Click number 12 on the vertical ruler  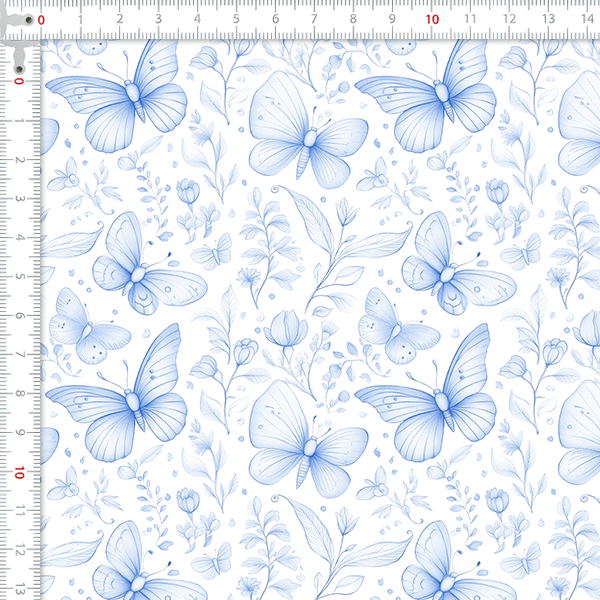[x=19, y=550]
